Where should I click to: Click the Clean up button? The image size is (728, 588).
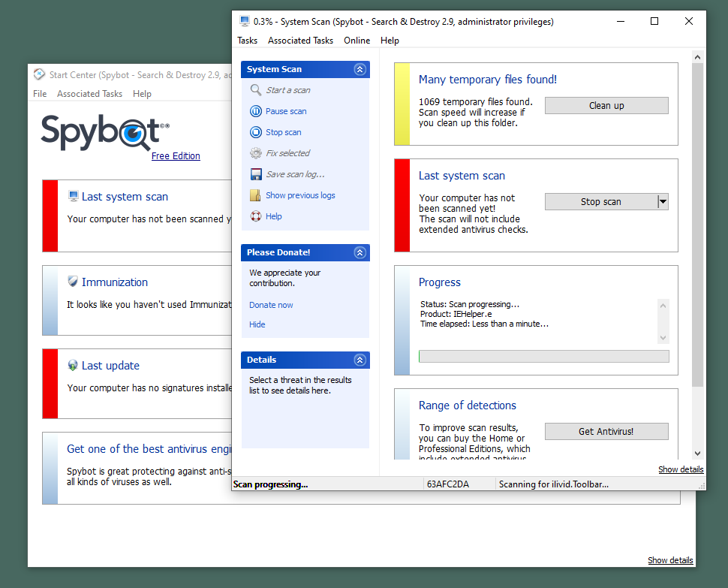606,105
